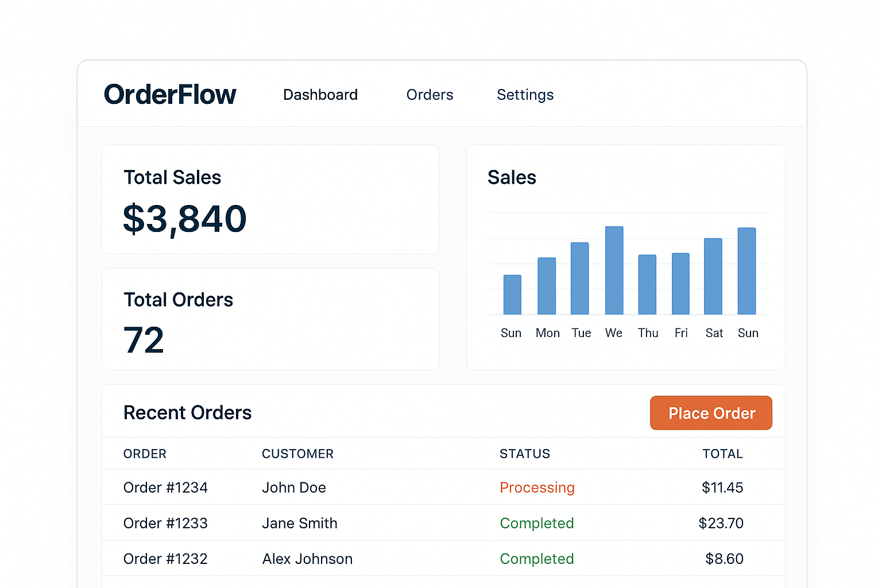Go to the Settings navigation tab
882x588 pixels.
[x=525, y=95]
